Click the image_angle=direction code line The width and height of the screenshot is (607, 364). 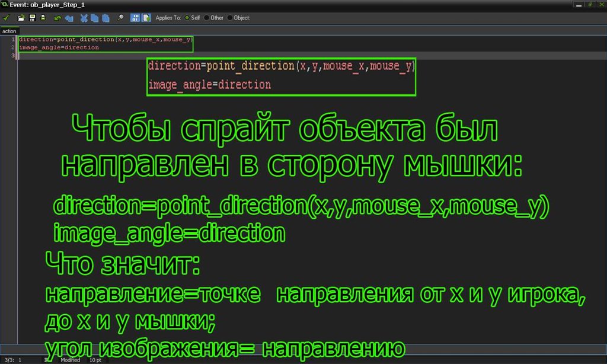pyautogui.click(x=59, y=47)
